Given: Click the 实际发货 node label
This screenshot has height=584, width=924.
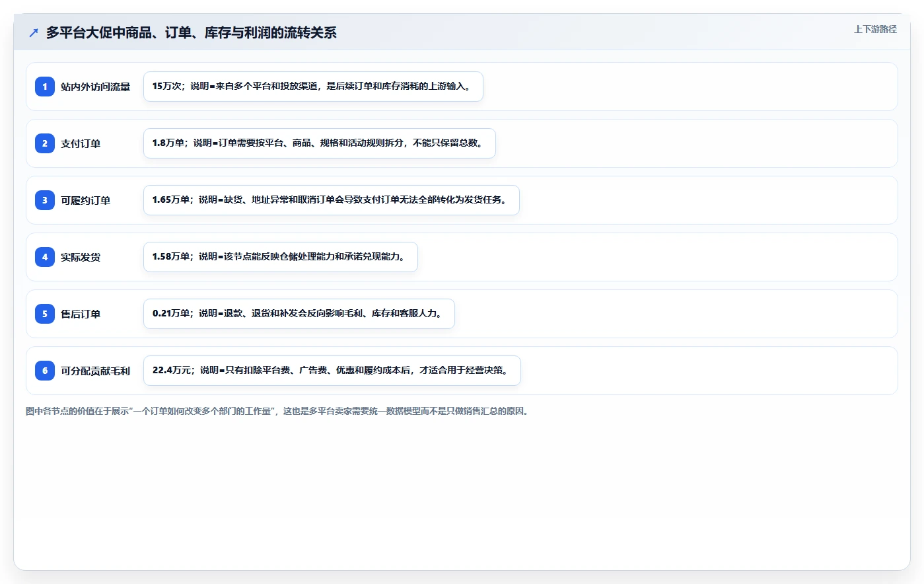Looking at the screenshot, I should 81,257.
